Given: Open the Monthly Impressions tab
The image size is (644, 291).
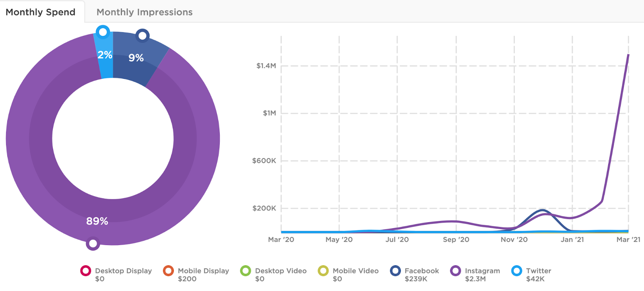Looking at the screenshot, I should click(144, 12).
